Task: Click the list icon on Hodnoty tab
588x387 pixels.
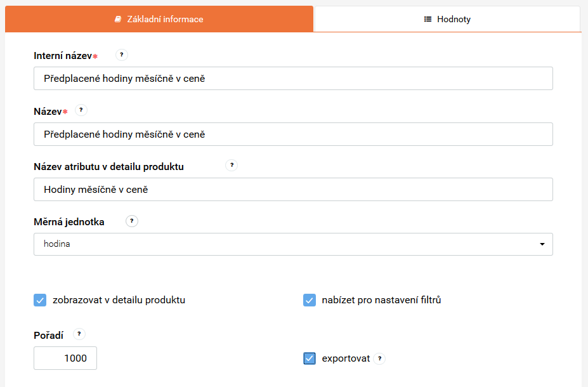Action: click(428, 19)
